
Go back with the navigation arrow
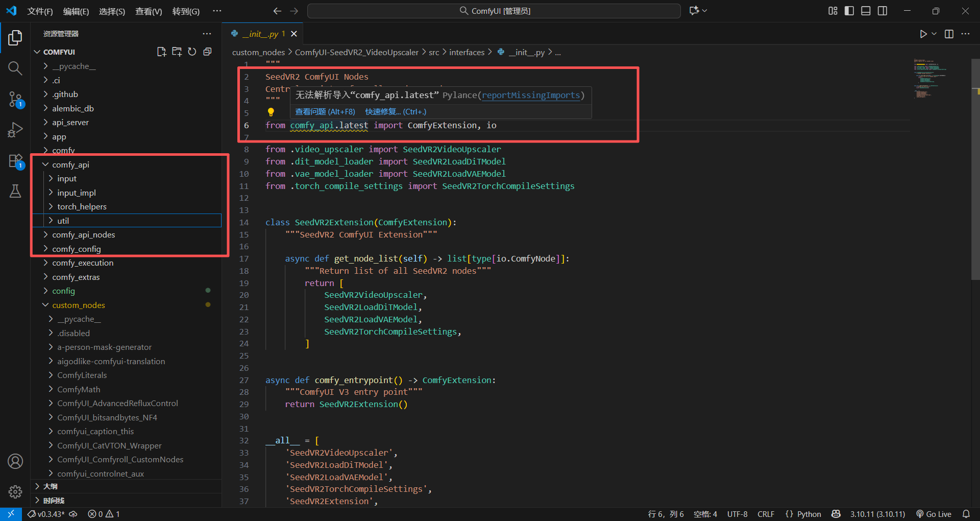[277, 11]
